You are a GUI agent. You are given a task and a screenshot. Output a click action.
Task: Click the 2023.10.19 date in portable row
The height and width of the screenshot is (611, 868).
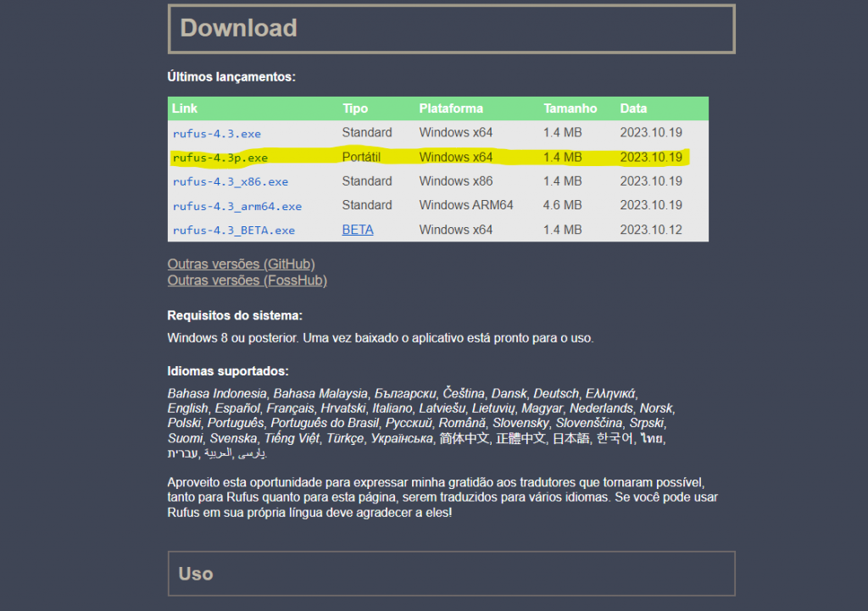(x=651, y=157)
